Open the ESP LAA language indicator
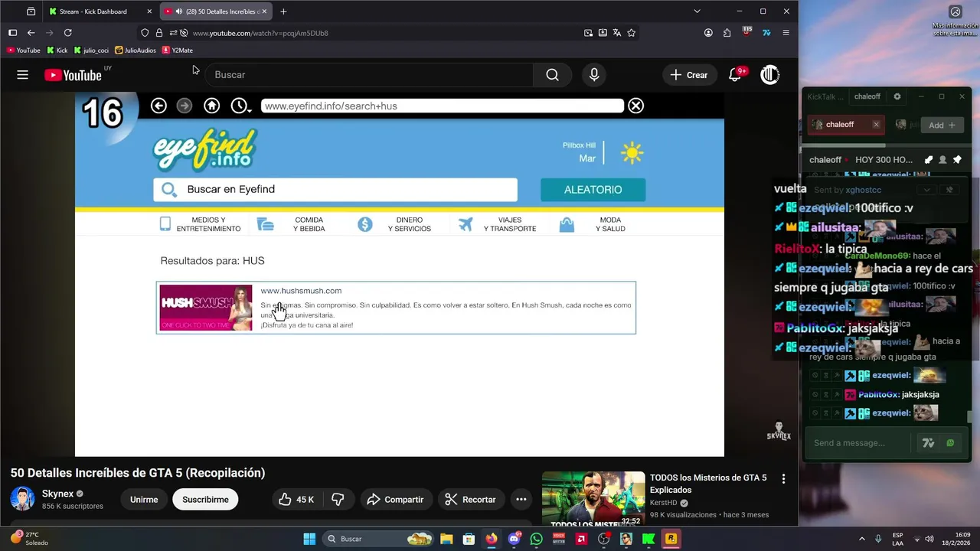980x551 pixels. click(897, 539)
